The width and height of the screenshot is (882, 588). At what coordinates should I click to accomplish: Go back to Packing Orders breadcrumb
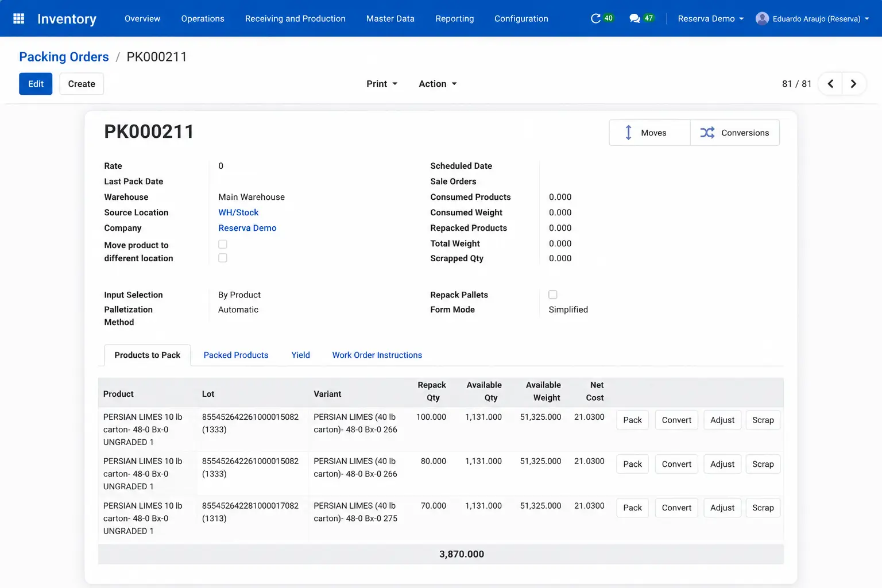point(64,57)
